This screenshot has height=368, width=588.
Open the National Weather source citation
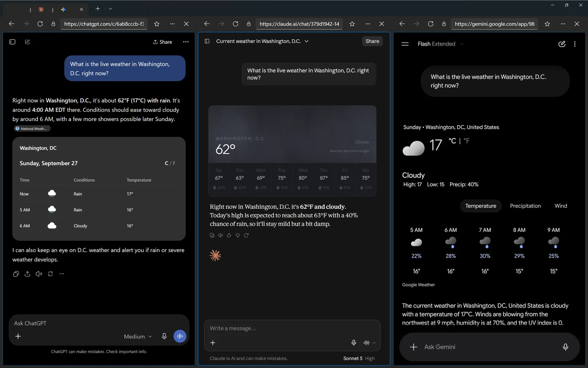[32, 128]
